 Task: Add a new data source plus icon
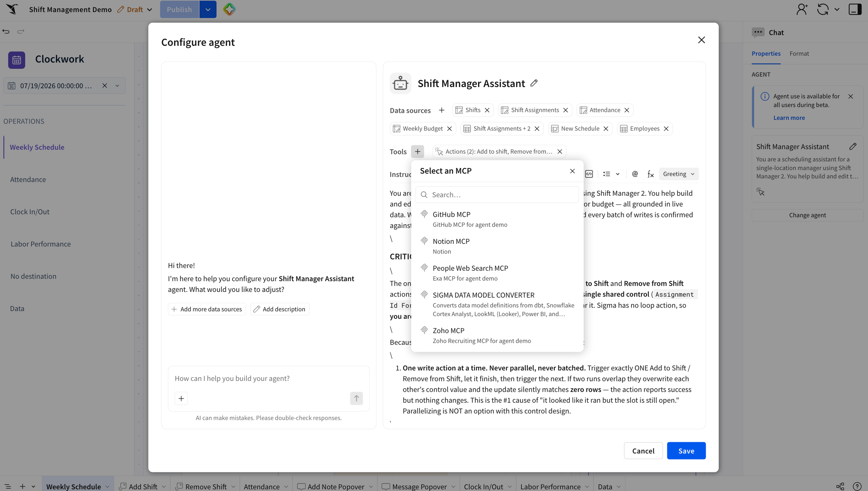pos(441,110)
